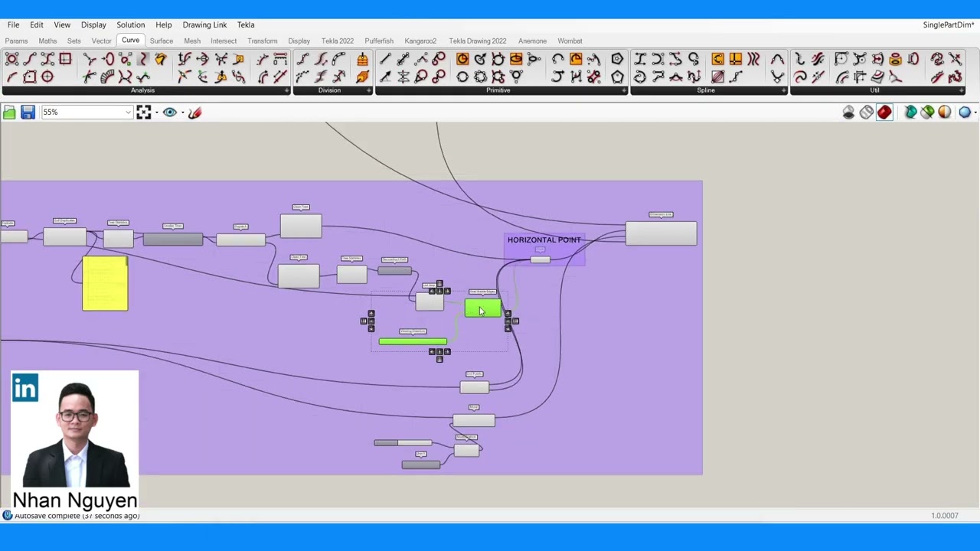Toggle the preview eye icon on canvas toolbar
The image size is (980, 551).
pos(170,112)
